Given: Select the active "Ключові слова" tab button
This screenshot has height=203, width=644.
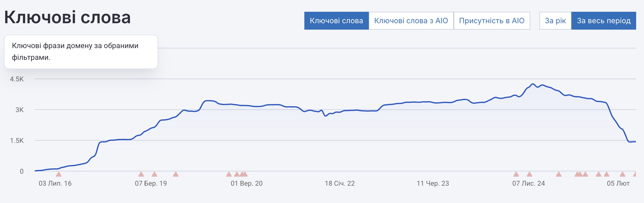Looking at the screenshot, I should click(336, 21).
